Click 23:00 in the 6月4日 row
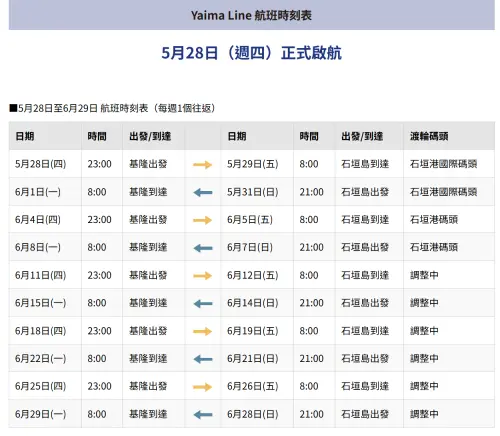This screenshot has height=436, width=500. [99, 220]
